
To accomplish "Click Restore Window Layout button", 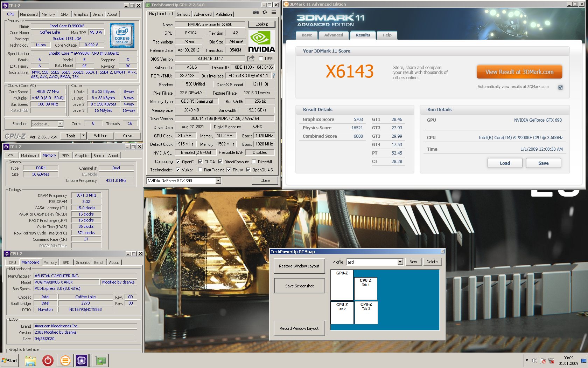I will (x=299, y=266).
